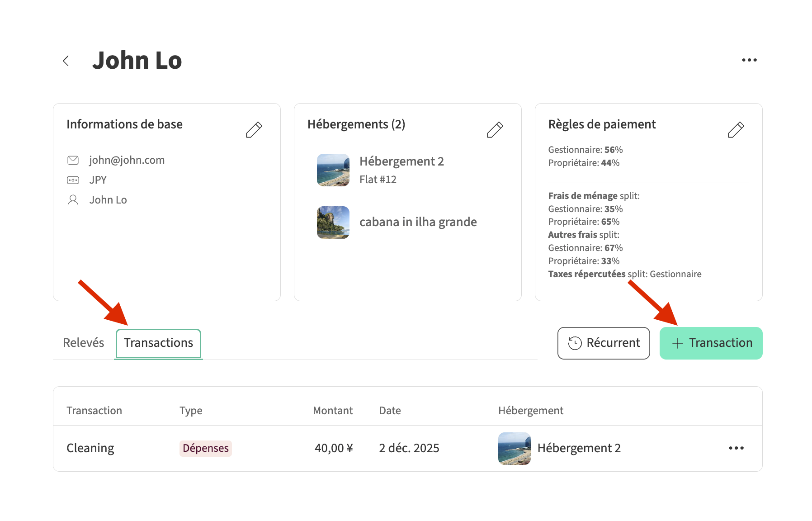Click the Date column header
This screenshot has height=521, width=812.
[x=390, y=411]
